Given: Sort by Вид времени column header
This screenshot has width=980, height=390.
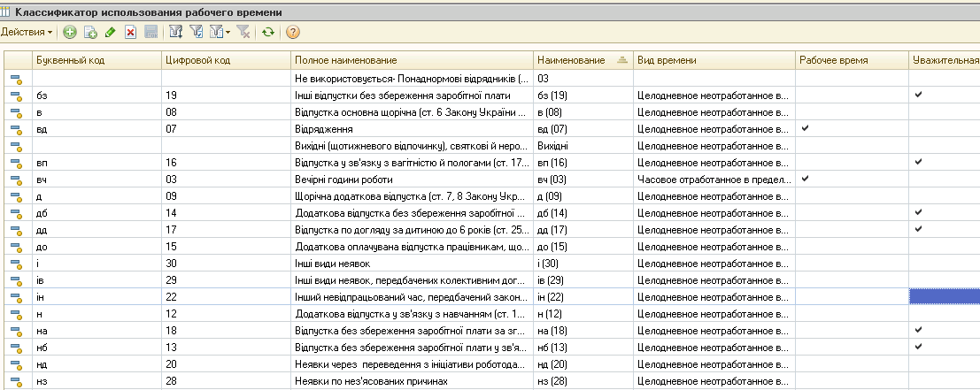Looking at the screenshot, I should (x=714, y=60).
